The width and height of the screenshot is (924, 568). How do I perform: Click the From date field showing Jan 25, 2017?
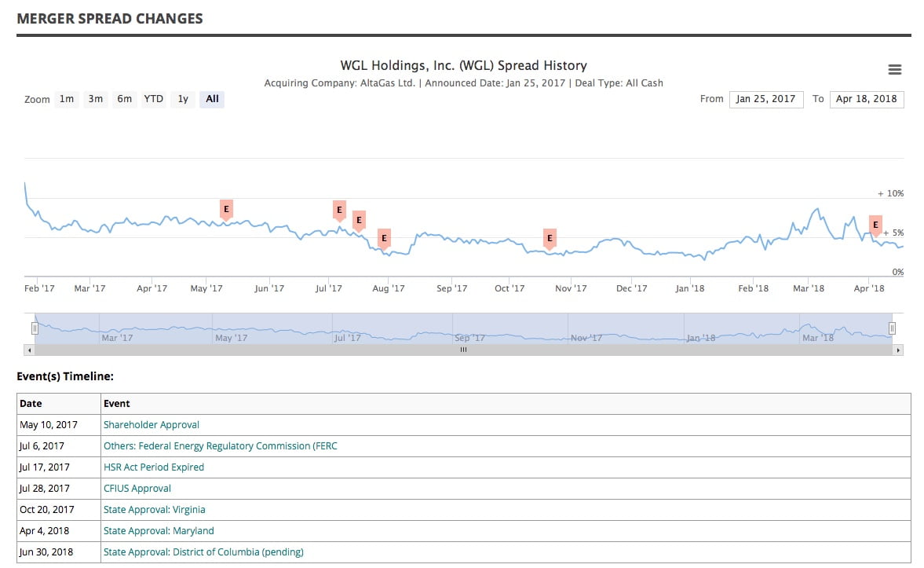point(766,99)
